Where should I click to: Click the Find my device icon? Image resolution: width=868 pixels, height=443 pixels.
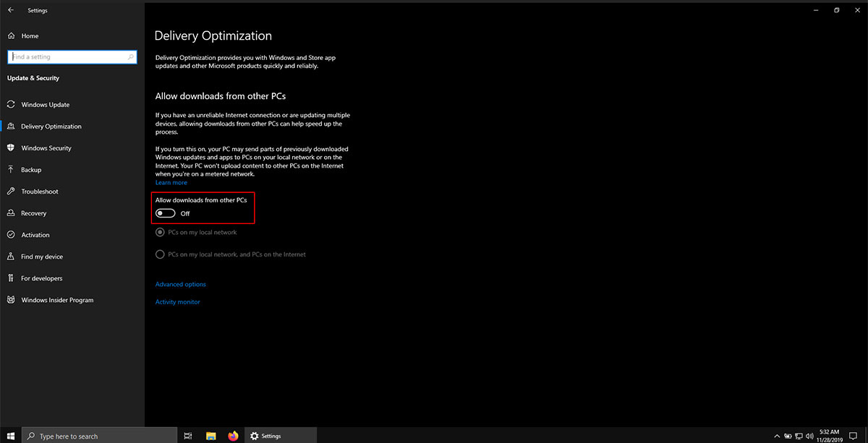[x=11, y=257]
